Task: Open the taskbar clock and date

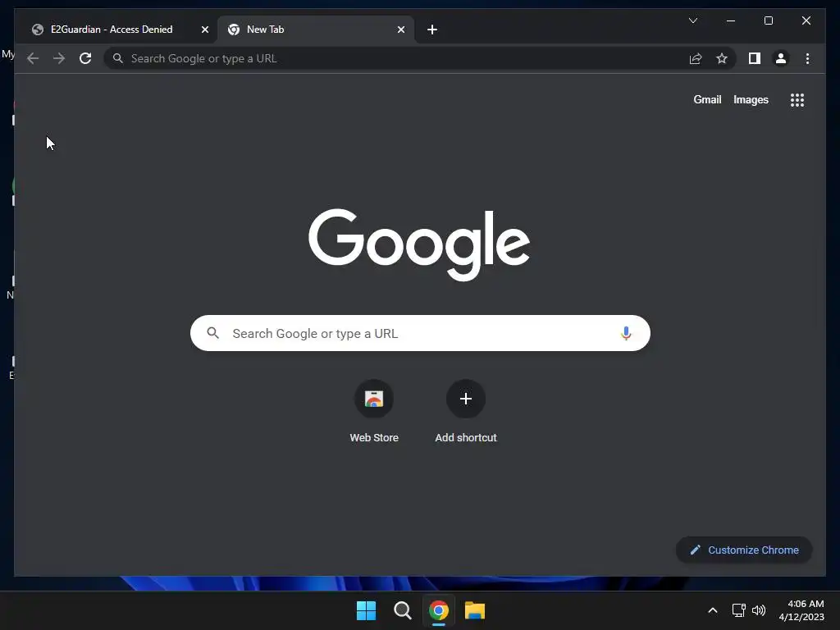Action: coord(801,610)
